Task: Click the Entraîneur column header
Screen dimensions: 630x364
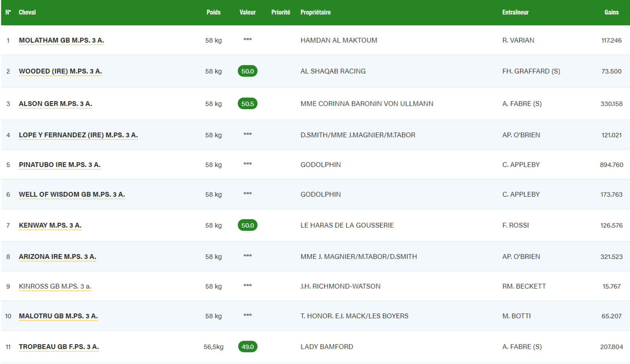Action: [x=515, y=12]
